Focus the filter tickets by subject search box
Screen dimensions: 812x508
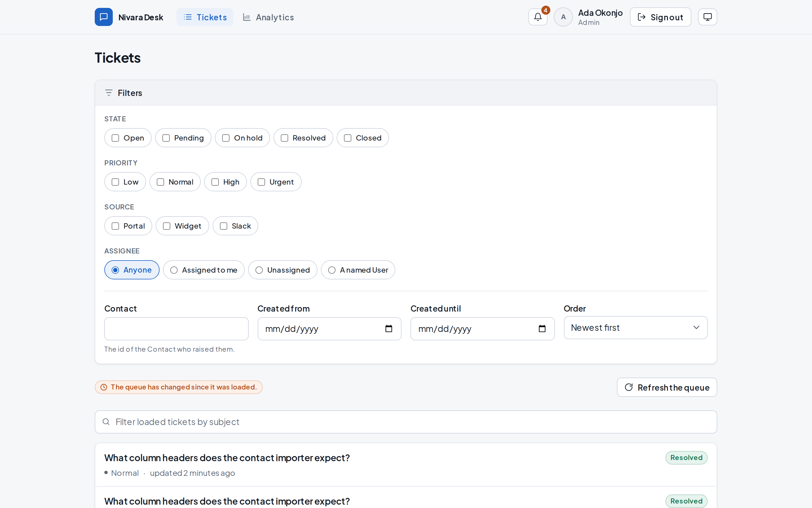pos(406,422)
